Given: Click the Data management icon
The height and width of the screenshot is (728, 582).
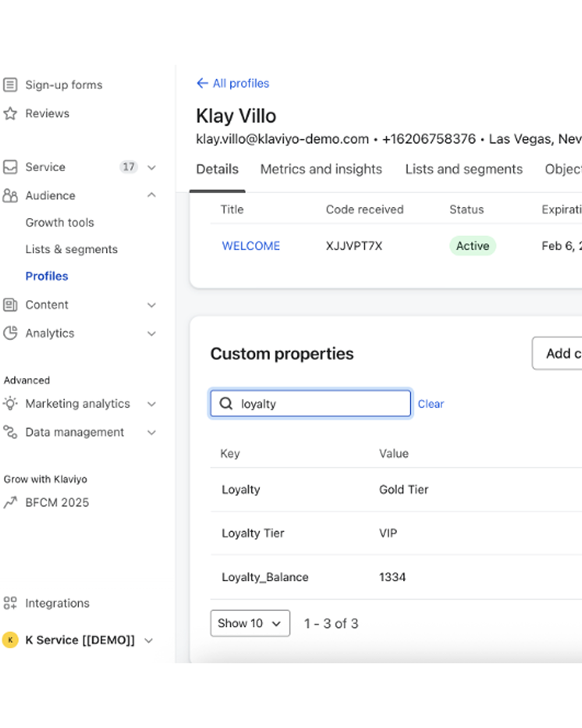Looking at the screenshot, I should pos(10,432).
